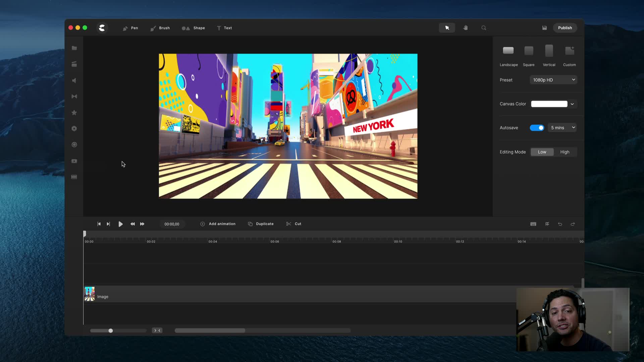Click the Image thumbnail in timeline

(89, 294)
